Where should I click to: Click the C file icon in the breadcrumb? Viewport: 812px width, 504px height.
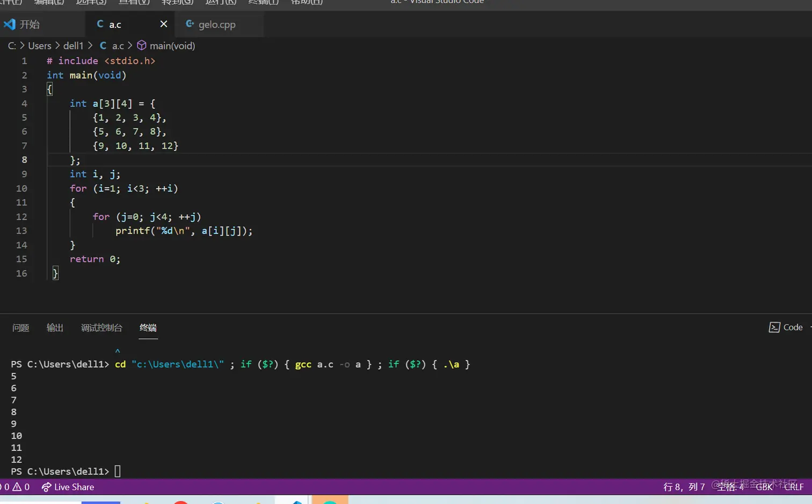click(103, 46)
